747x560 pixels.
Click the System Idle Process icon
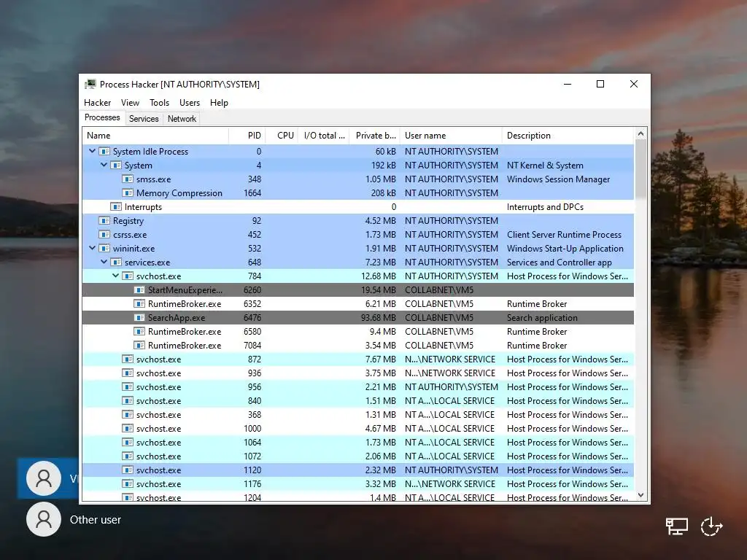[104, 152]
